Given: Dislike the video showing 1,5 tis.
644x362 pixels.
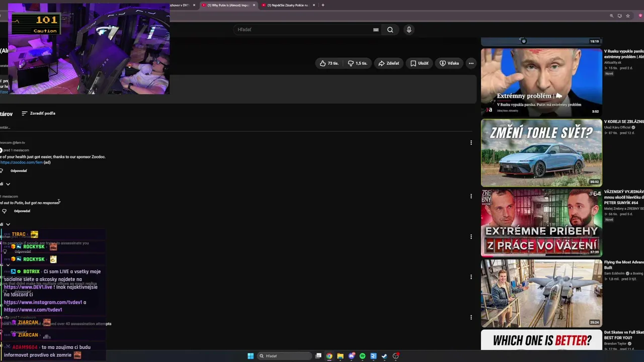Looking at the screenshot, I should click(357, 63).
